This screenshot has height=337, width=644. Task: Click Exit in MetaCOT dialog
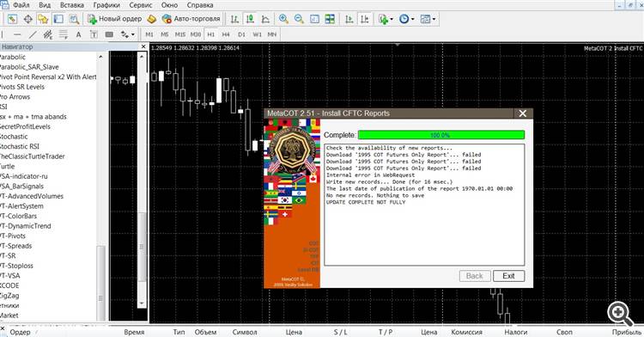click(508, 276)
